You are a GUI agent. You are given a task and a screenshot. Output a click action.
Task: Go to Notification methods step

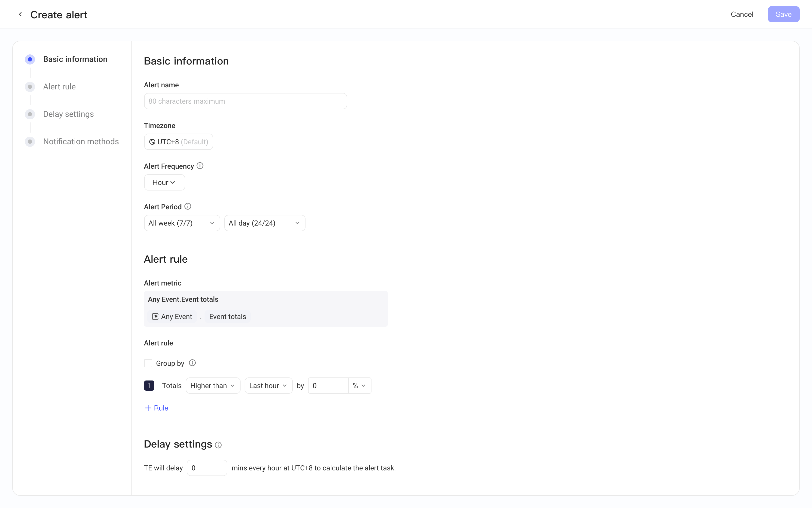click(x=81, y=141)
